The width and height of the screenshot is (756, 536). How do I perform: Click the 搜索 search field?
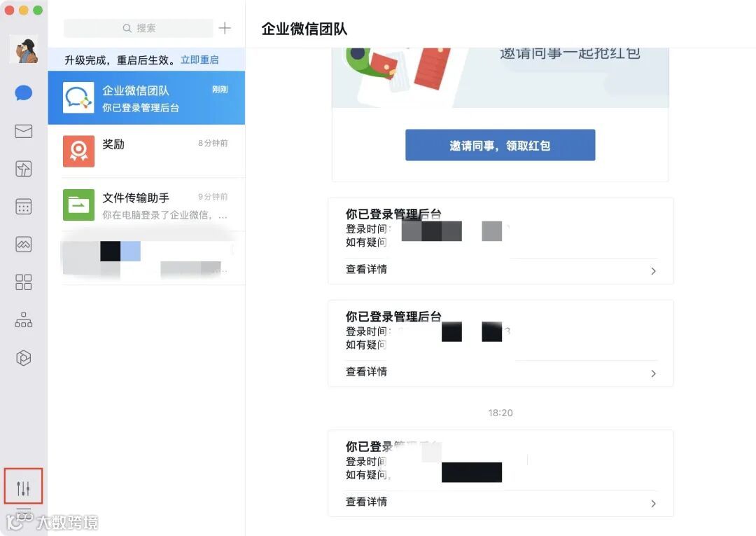[139, 28]
